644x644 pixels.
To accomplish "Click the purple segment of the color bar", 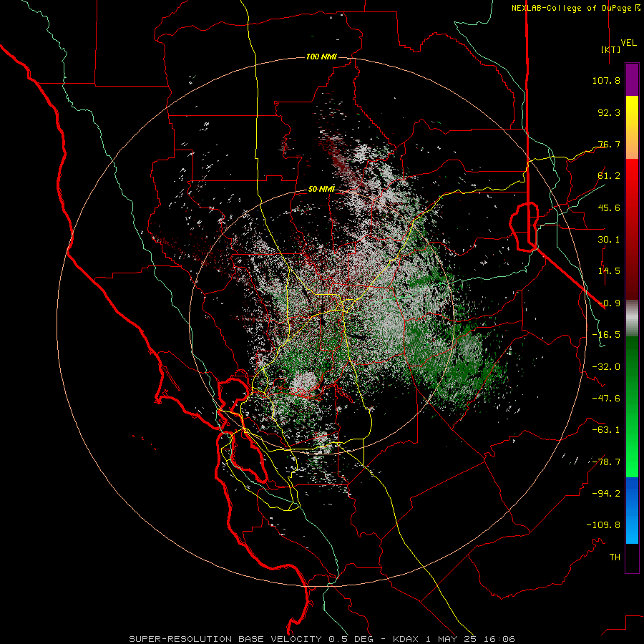I will (632, 79).
